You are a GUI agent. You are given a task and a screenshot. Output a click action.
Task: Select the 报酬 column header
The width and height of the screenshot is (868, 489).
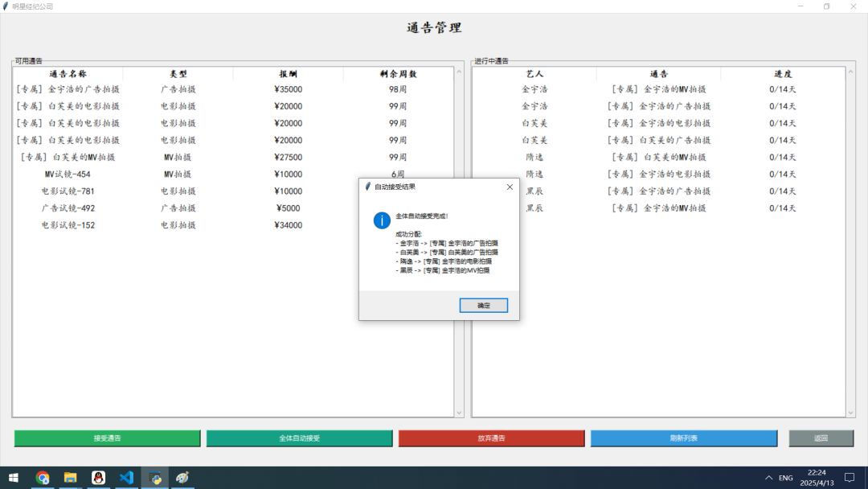(288, 74)
